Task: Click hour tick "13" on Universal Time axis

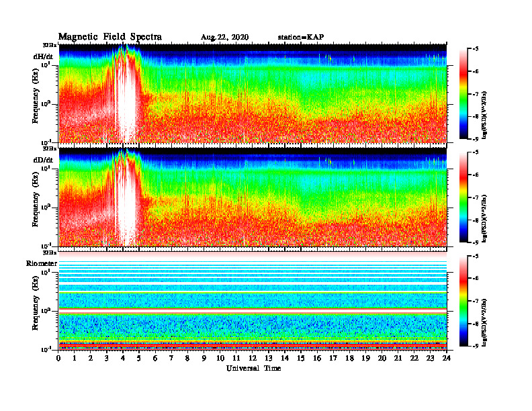Action: 269,359
